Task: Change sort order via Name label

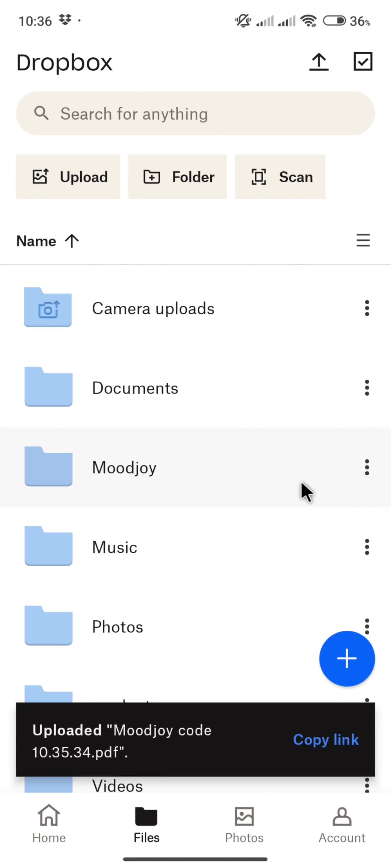Action: [36, 241]
